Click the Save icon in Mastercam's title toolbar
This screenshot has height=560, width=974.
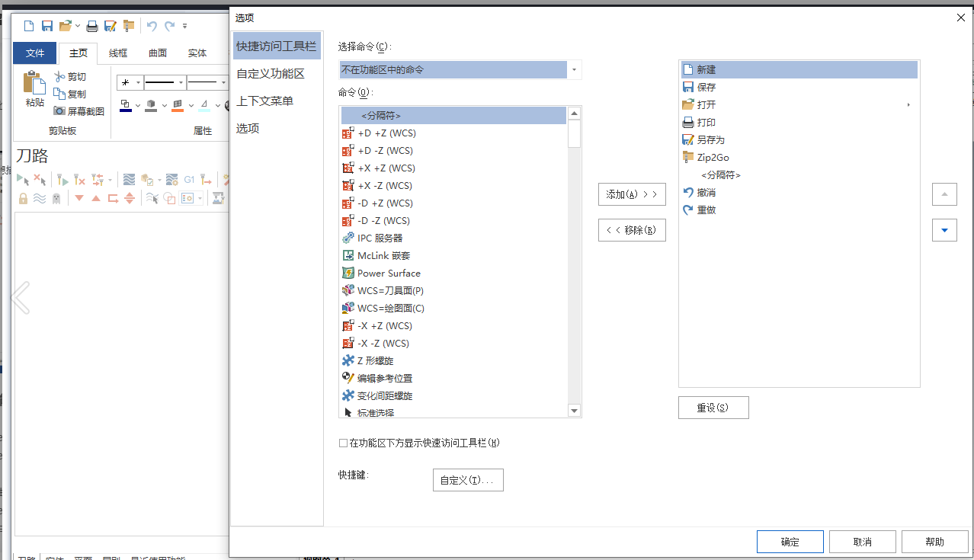pos(47,26)
